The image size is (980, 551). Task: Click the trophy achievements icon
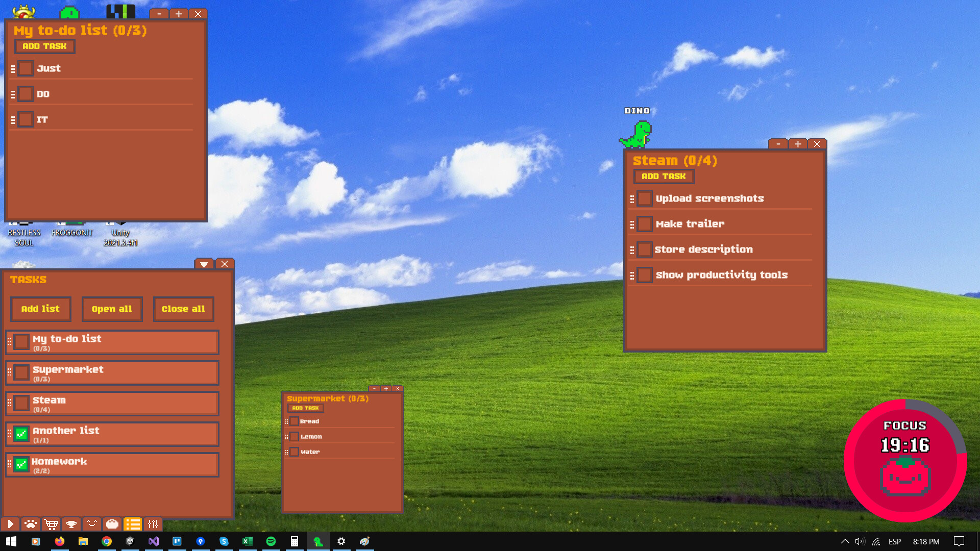pos(71,524)
